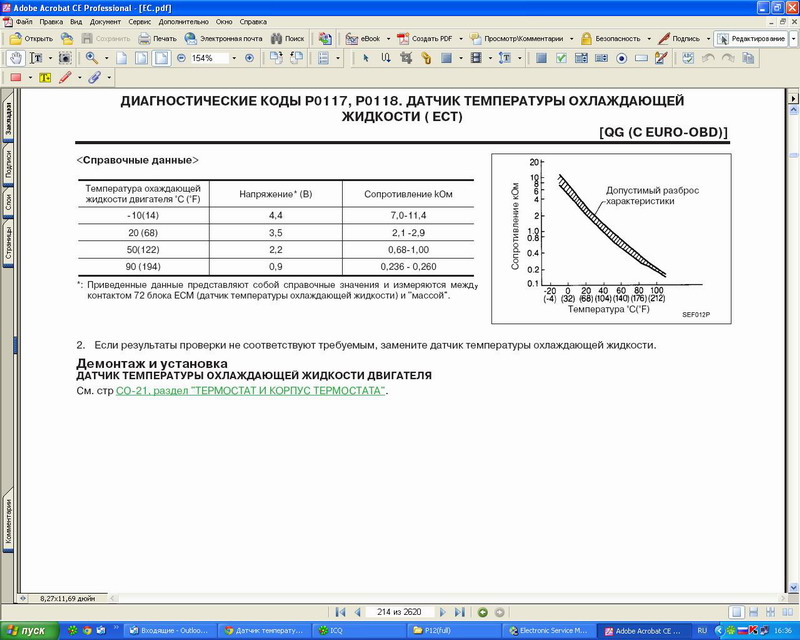Open the zoom percentage dropdown

point(234,58)
